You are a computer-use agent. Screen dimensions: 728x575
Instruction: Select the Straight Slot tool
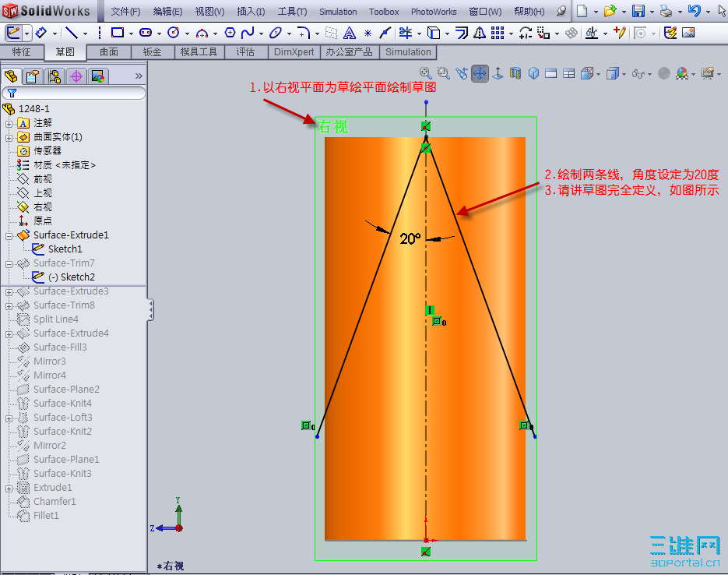[146, 33]
